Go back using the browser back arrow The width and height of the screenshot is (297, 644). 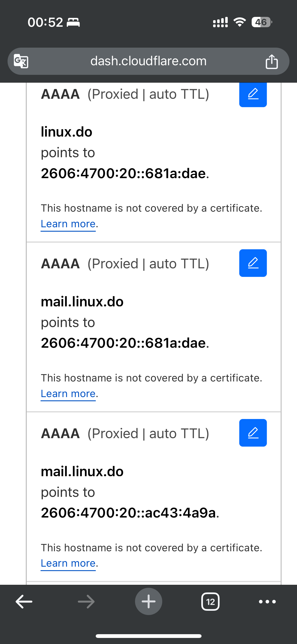point(24,602)
